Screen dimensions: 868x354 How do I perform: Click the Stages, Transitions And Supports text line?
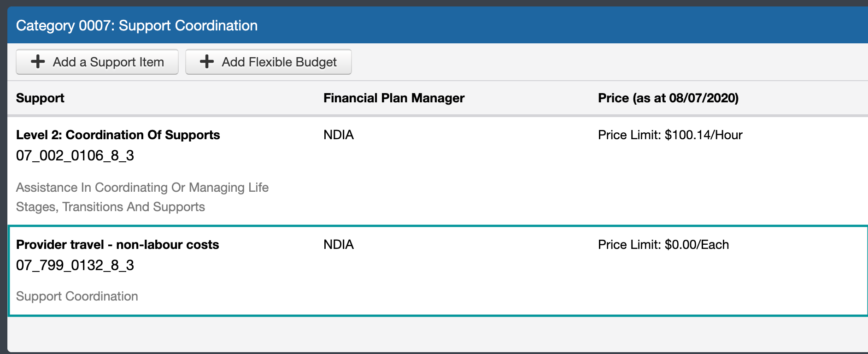point(111,207)
